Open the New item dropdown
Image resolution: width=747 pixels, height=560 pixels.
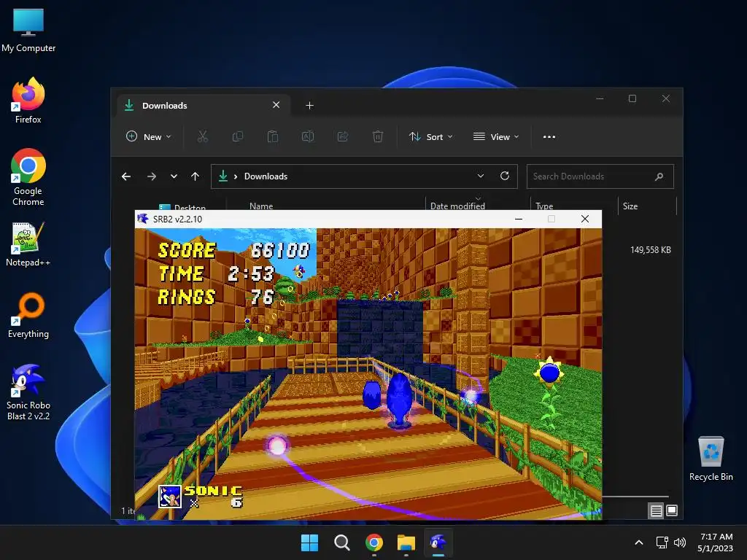pyautogui.click(x=148, y=136)
